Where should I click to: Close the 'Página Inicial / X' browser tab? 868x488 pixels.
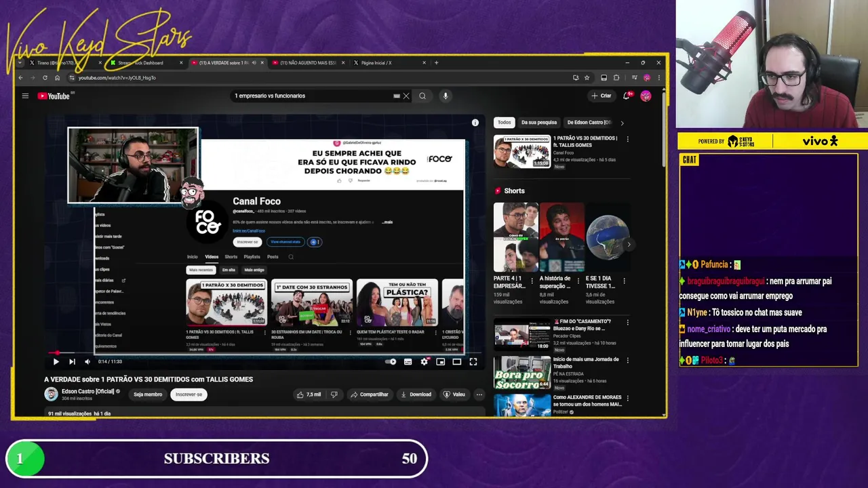pyautogui.click(x=425, y=63)
